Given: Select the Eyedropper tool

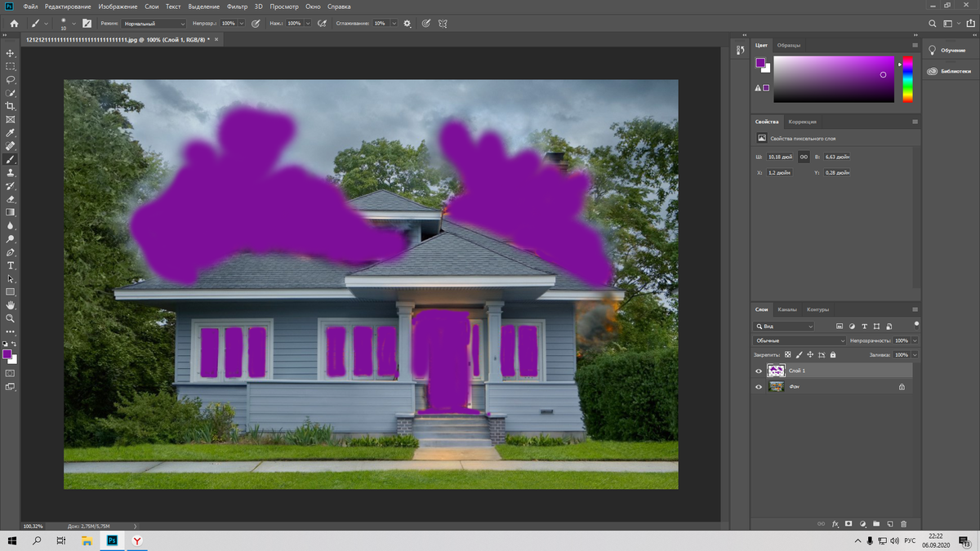Looking at the screenshot, I should (11, 133).
